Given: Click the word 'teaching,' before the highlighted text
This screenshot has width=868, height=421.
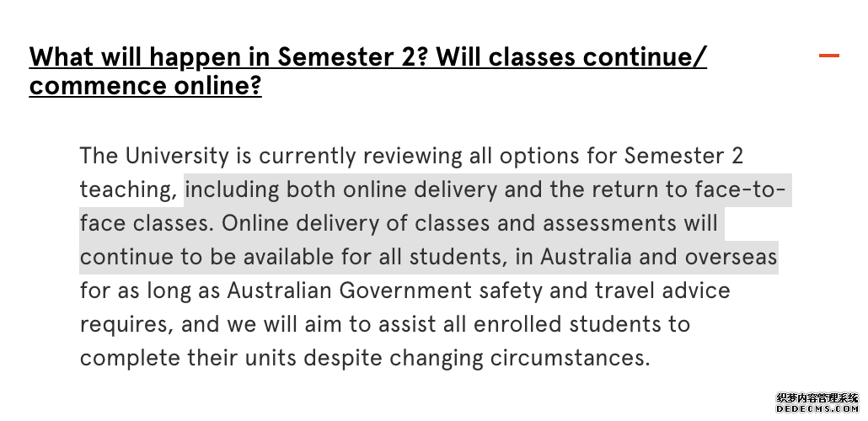Looking at the screenshot, I should (x=128, y=190).
